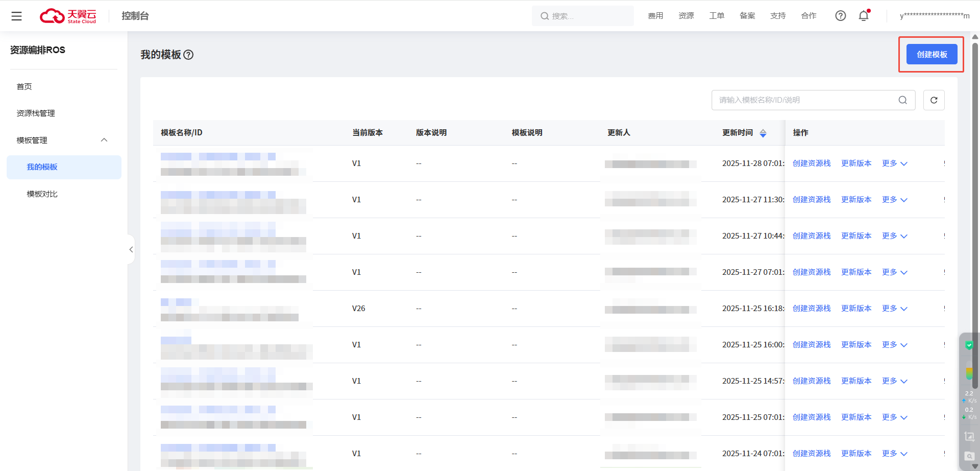Screen dimensions: 980x471
Task: Collapse the left sidebar with arrow handle
Action: tap(131, 249)
